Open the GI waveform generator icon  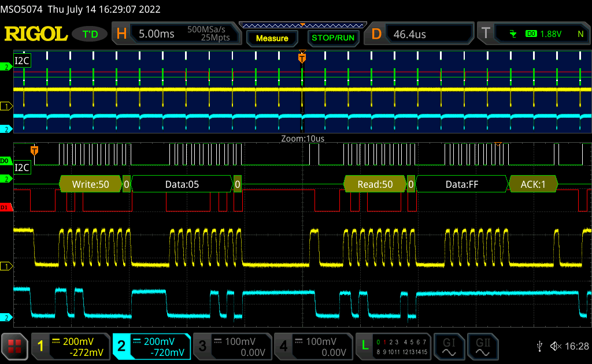[449, 347]
